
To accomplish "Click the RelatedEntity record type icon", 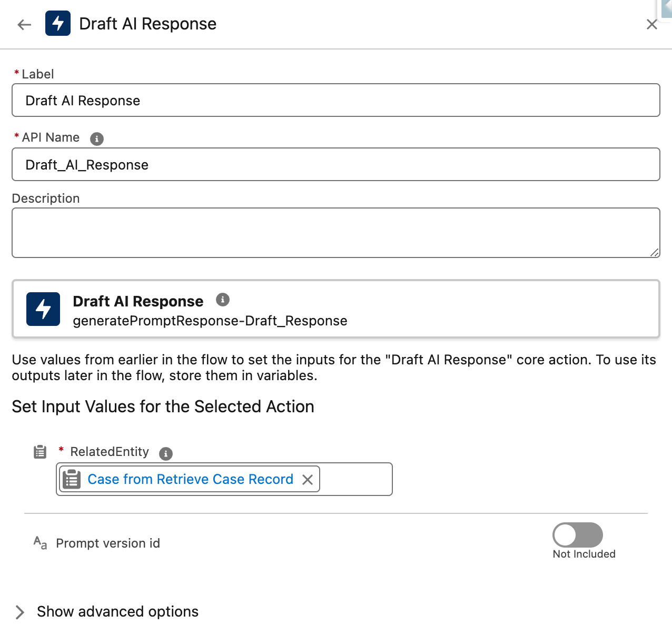I will (40, 452).
